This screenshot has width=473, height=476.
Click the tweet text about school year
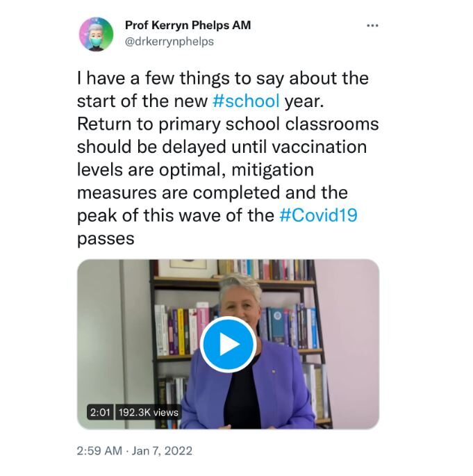click(228, 158)
